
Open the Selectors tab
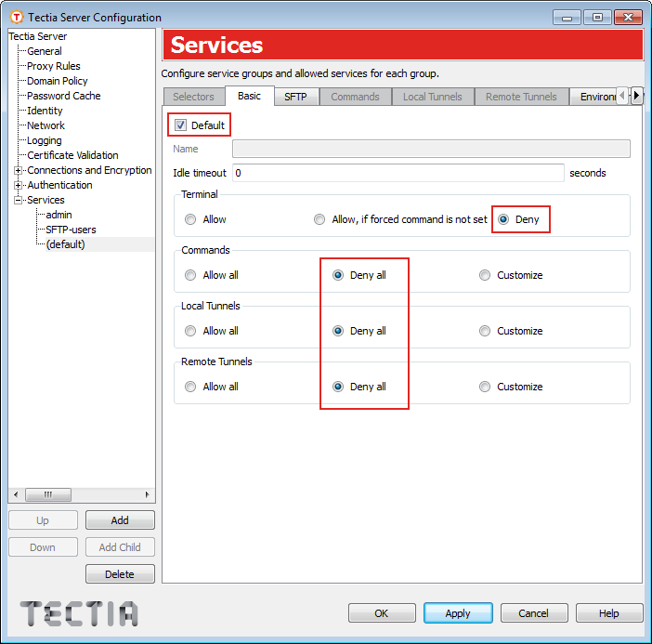click(x=193, y=97)
